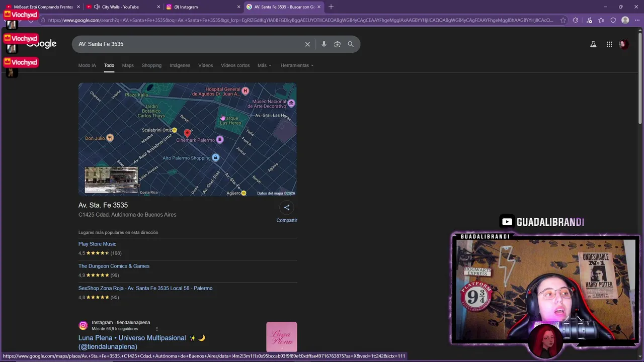Switch to the Maps results tab
Image resolution: width=644 pixels, height=362 pixels.
[x=128, y=65]
